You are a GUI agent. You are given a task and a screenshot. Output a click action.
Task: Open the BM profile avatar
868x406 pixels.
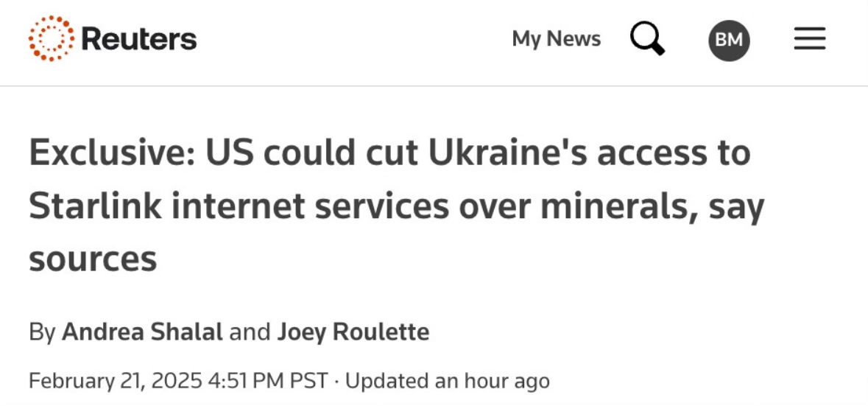(729, 40)
